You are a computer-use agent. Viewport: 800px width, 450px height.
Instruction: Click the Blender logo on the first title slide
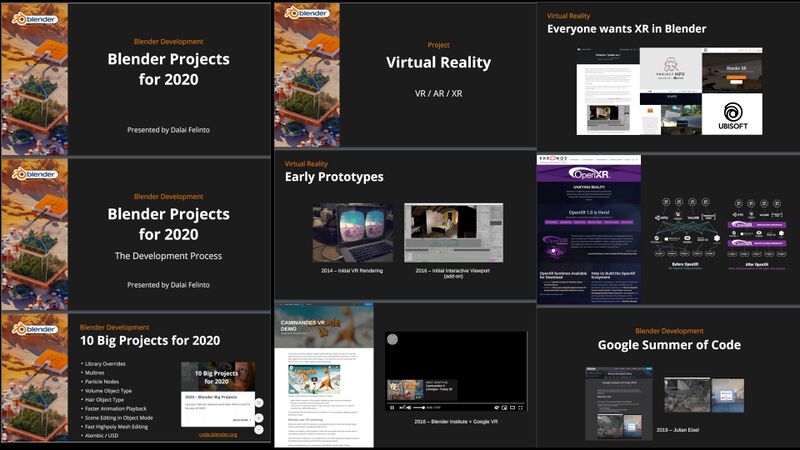click(34, 17)
